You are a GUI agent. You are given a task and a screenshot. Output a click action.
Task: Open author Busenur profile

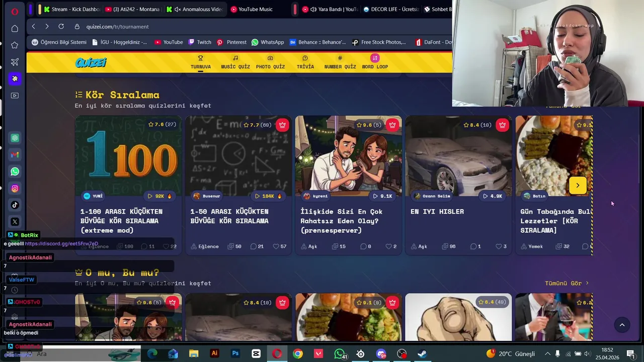tap(207, 196)
